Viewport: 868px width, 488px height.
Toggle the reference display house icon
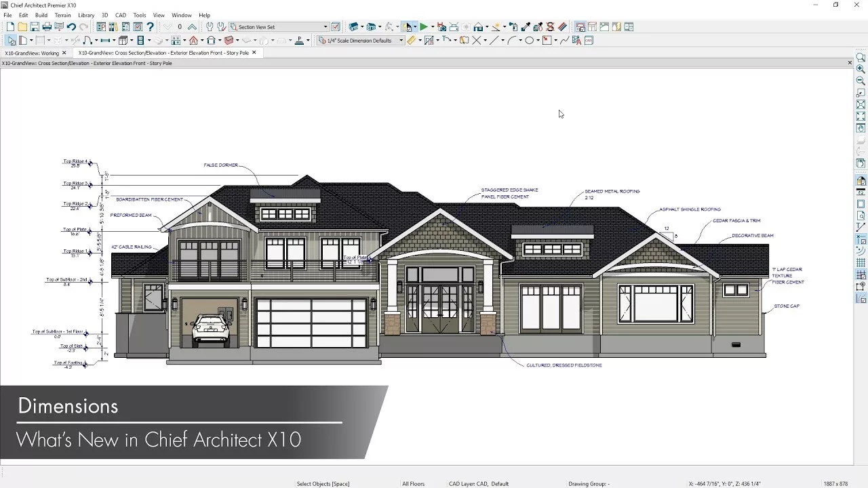click(861, 181)
